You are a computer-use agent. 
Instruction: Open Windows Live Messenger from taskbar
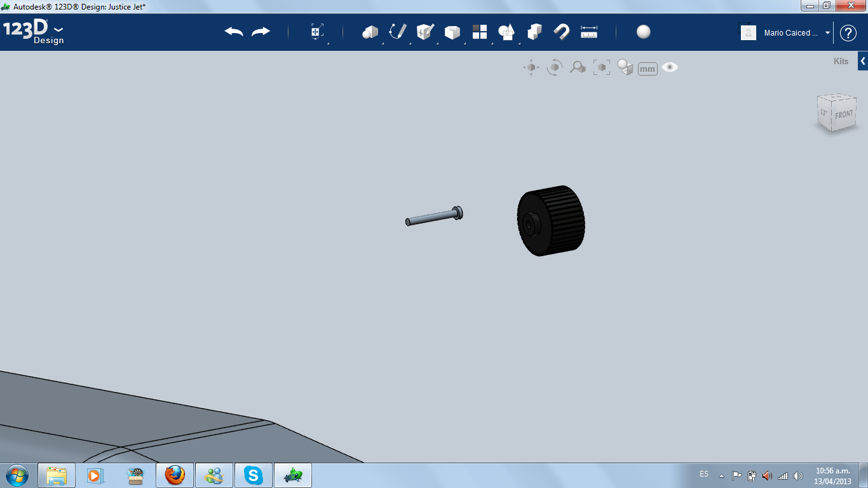pos(214,475)
